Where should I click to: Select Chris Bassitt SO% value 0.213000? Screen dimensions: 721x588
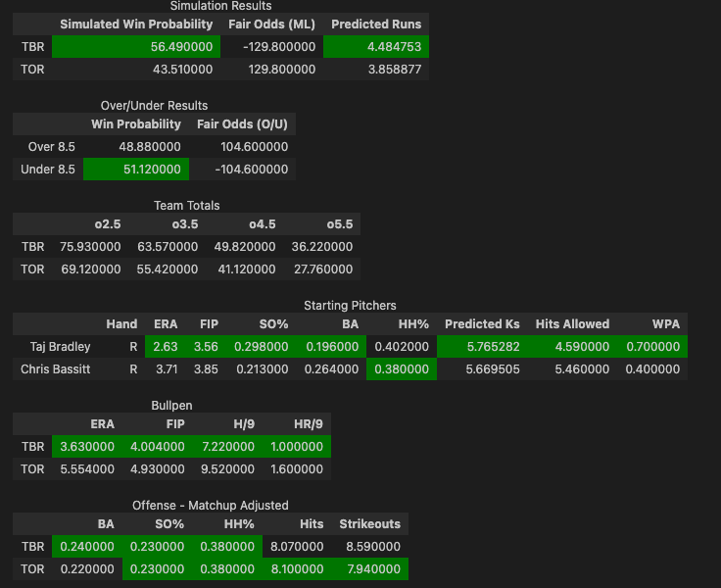click(263, 369)
